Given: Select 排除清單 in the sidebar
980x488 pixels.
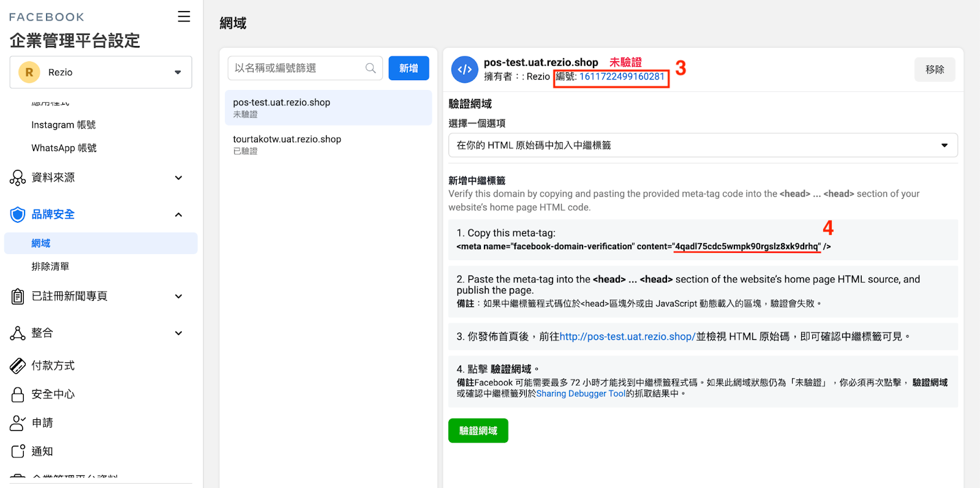Looking at the screenshot, I should [x=50, y=266].
